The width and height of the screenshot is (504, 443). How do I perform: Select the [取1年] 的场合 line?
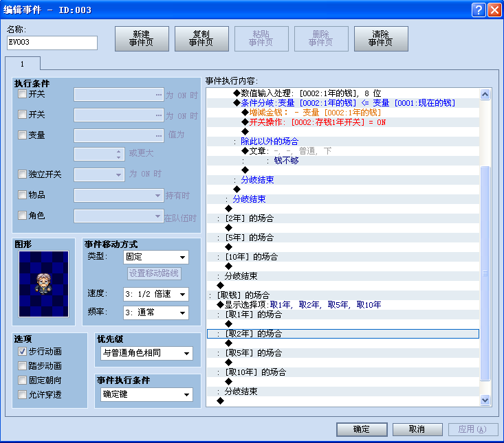coord(343,315)
